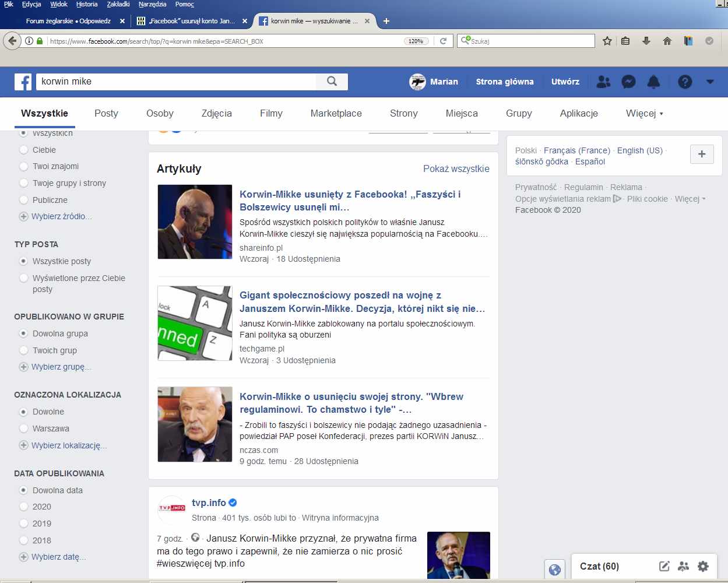
Task: Click the add language plus button
Action: point(702,154)
